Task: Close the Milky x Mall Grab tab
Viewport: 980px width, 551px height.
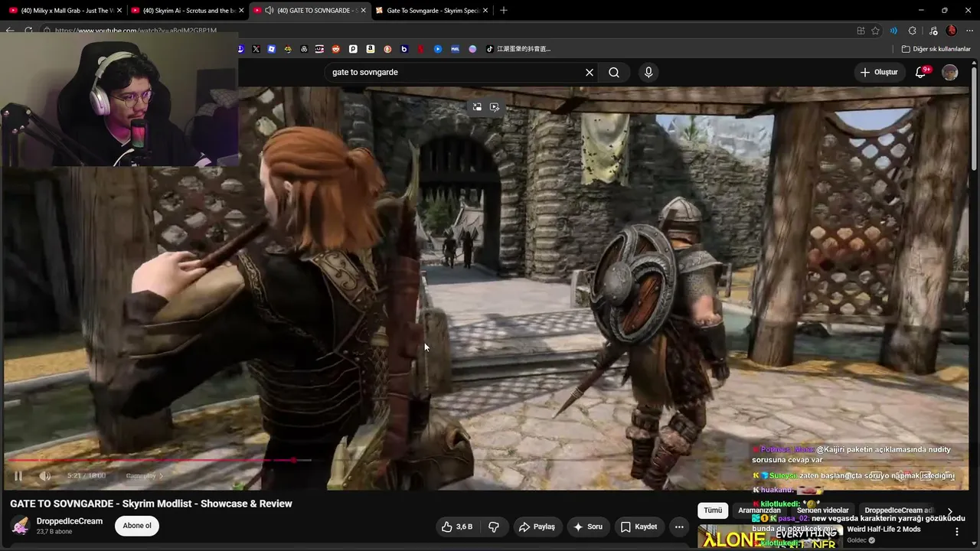Action: (119, 11)
